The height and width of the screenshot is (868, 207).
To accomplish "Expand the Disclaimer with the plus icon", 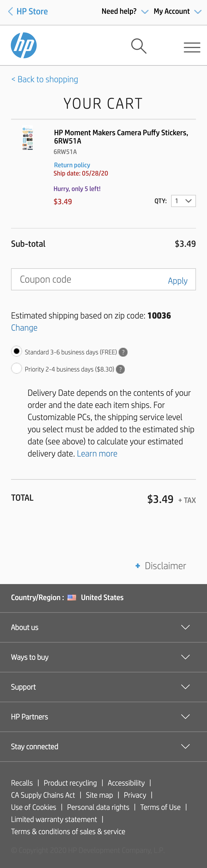I will [x=138, y=565].
